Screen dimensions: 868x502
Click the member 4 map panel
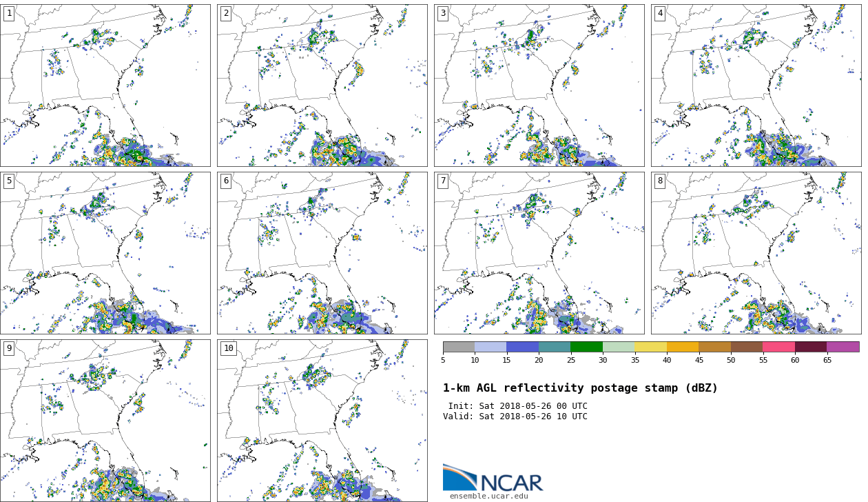[756, 86]
